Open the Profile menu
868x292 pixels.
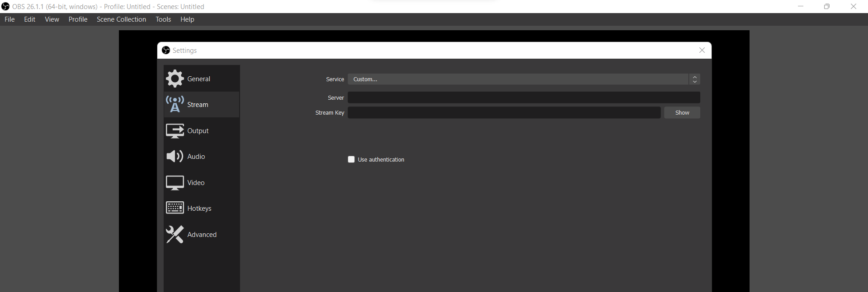coord(78,19)
